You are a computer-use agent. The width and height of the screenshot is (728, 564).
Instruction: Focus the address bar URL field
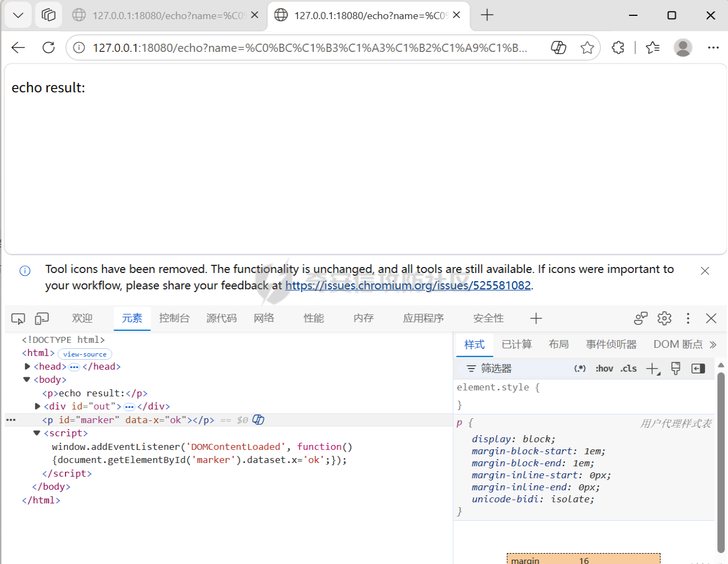click(310, 48)
